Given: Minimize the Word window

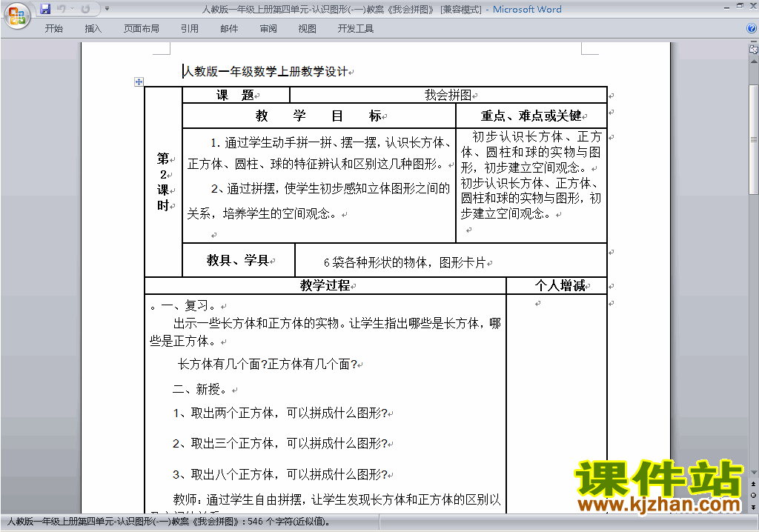Looking at the screenshot, I should tap(726, 7).
